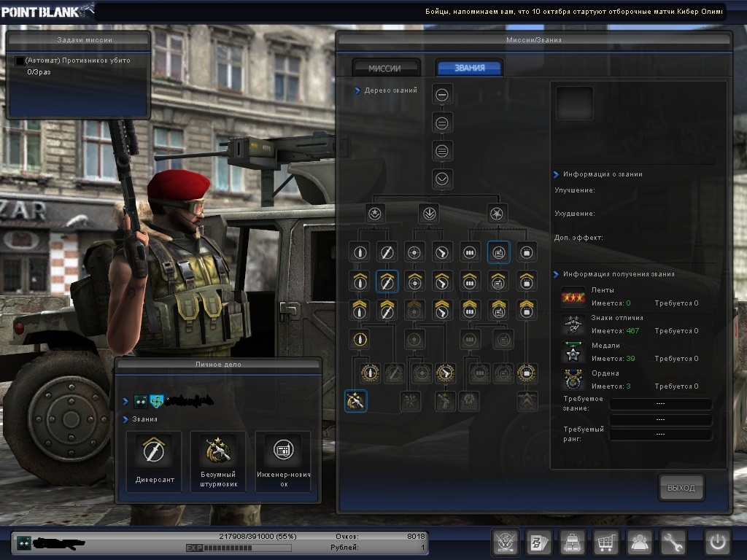747x560 pixels.
Task: Expand Информация о звании section arrow
Action: coord(556,174)
